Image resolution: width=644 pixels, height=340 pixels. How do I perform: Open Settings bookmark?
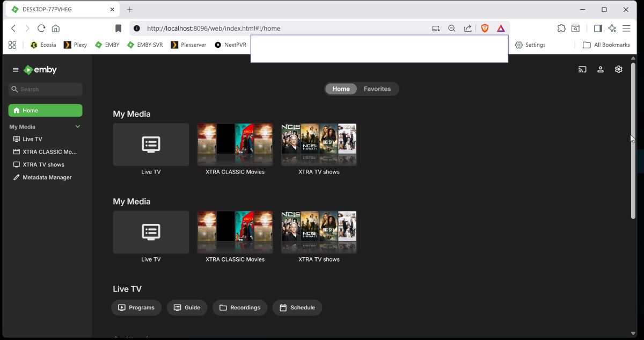pyautogui.click(x=530, y=45)
